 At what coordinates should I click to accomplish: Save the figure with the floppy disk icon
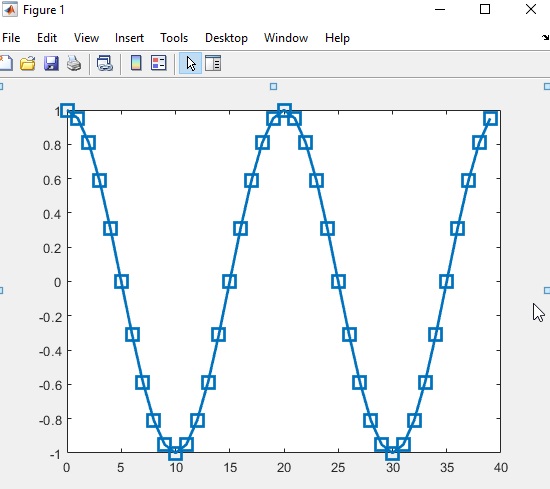[51, 63]
